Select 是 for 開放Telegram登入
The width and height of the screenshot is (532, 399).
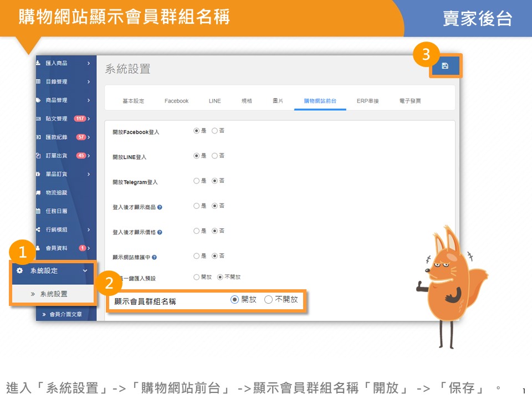[196, 181]
